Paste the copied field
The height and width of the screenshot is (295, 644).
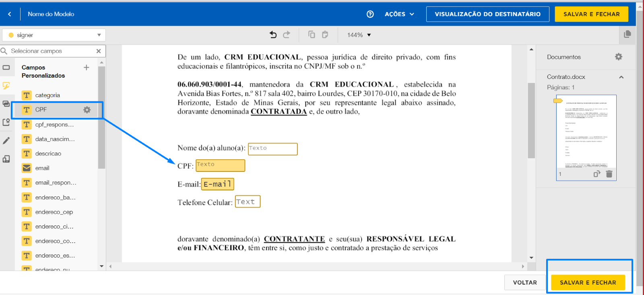[x=325, y=35]
